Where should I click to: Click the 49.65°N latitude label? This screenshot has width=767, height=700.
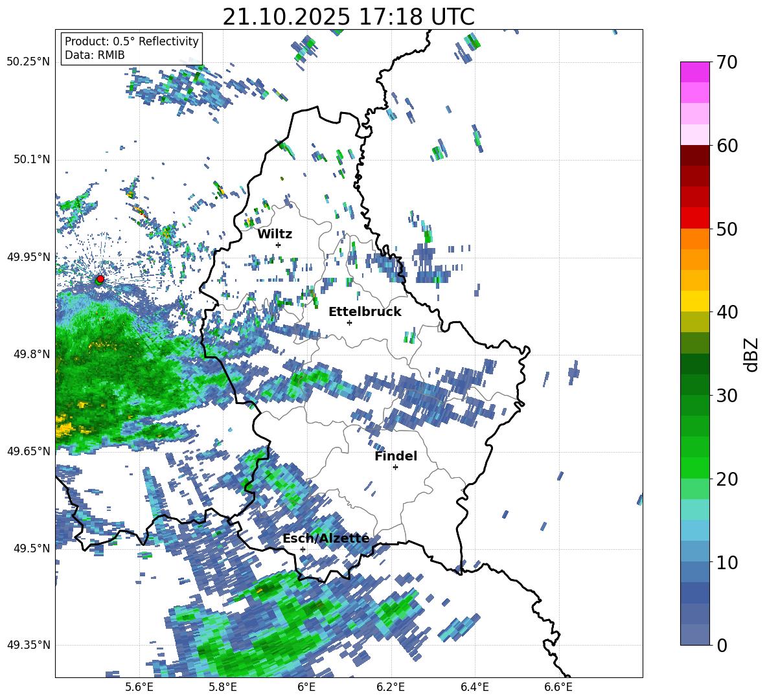(x=29, y=451)
